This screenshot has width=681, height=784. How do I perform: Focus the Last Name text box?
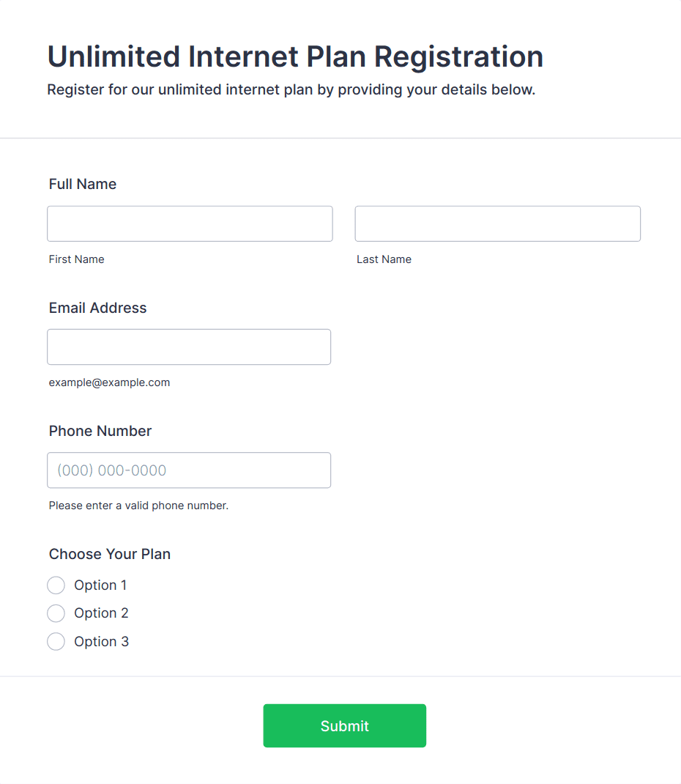click(x=497, y=223)
